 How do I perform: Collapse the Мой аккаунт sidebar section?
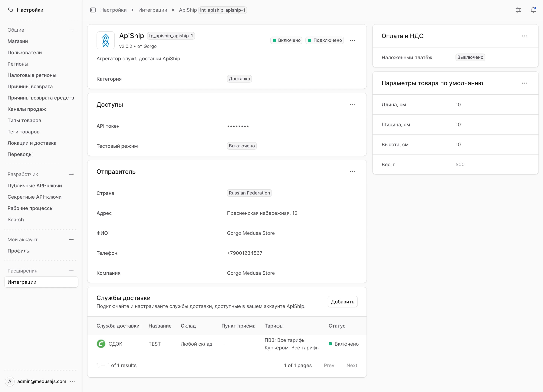[71, 240]
